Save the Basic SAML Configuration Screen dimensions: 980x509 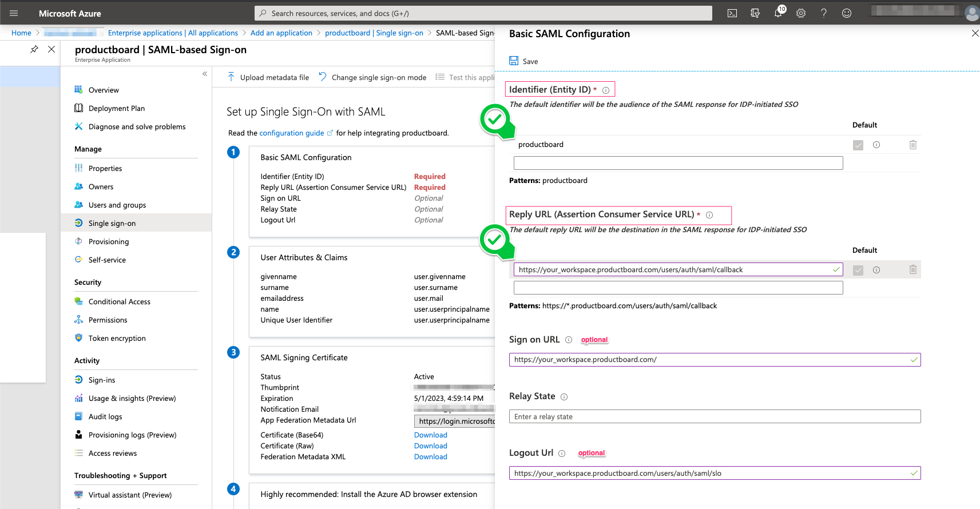pos(523,61)
